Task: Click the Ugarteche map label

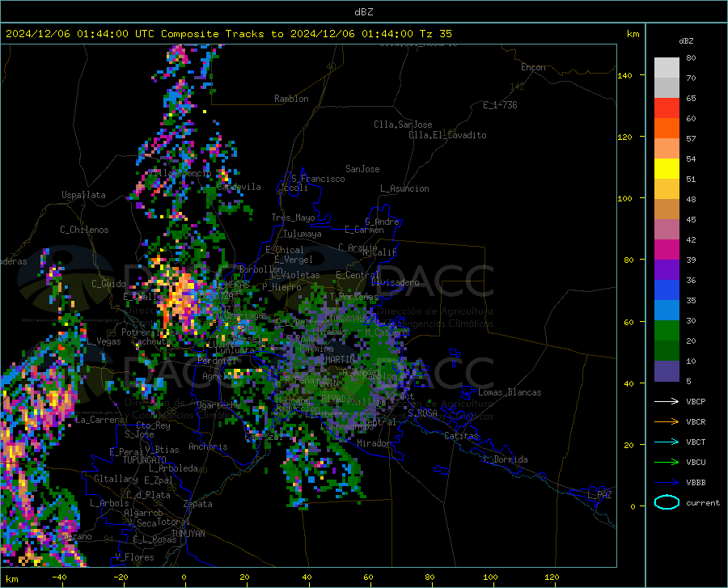Action: coord(218,405)
